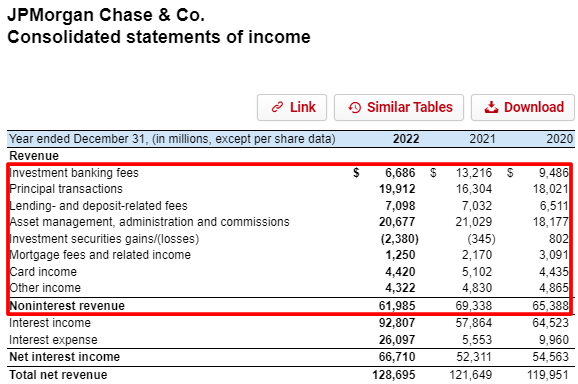Image resolution: width=578 pixels, height=384 pixels.
Task: Click the download tray icon
Action: coord(491,107)
